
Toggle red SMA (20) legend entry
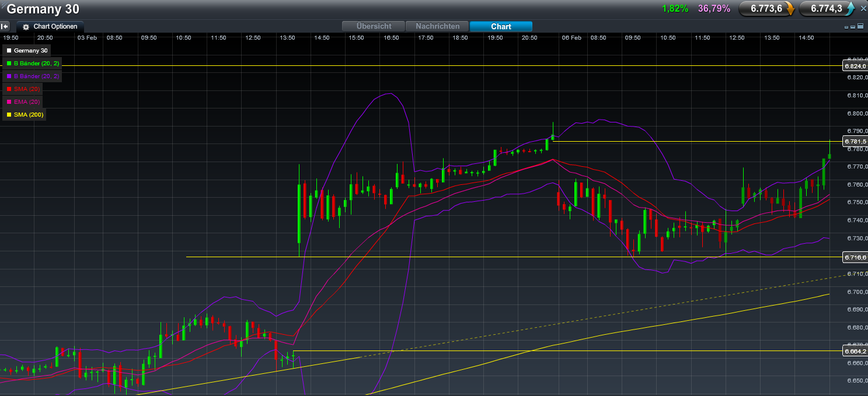pyautogui.click(x=23, y=89)
